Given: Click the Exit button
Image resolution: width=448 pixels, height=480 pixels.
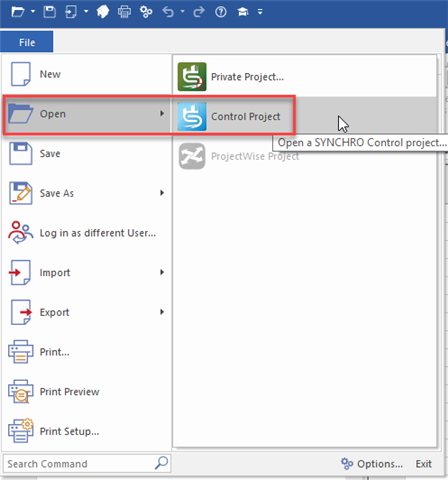Looking at the screenshot, I should (423, 464).
